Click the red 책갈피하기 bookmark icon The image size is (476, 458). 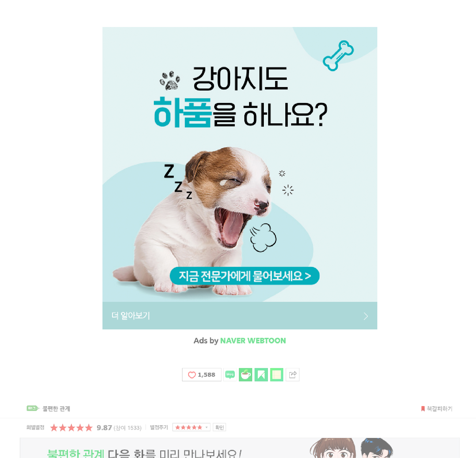click(423, 409)
